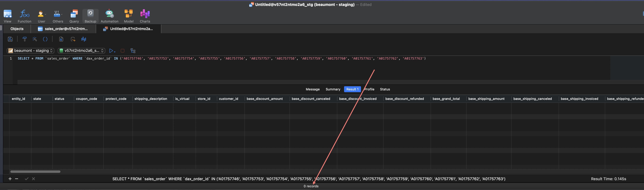Open the beaumont - staging connection dropdown
The image size is (644, 190).
click(x=30, y=51)
